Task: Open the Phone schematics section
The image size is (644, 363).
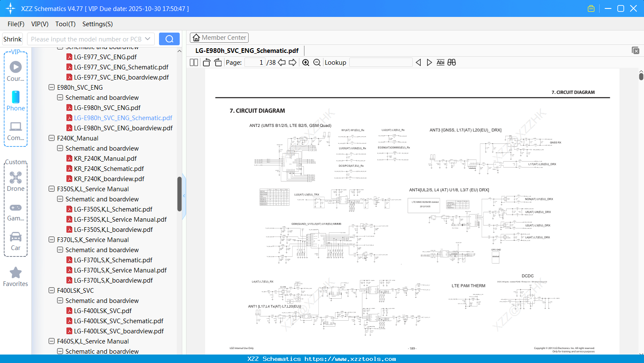Action: click(x=15, y=98)
